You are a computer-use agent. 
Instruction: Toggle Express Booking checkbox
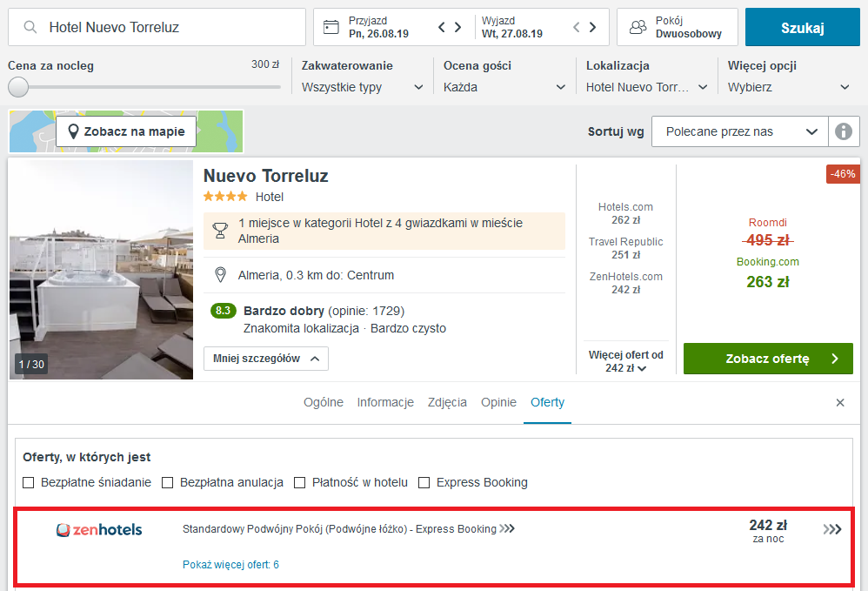(x=424, y=482)
